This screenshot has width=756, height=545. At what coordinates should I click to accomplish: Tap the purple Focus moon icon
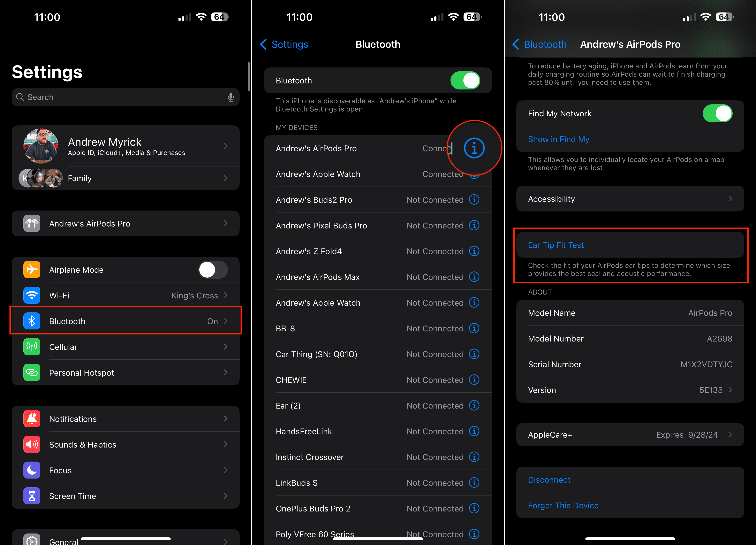coord(32,470)
